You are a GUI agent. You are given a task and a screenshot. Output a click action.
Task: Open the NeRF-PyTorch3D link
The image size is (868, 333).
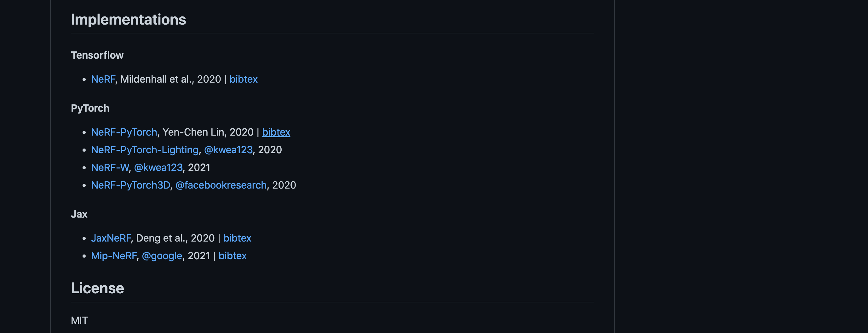tap(130, 185)
